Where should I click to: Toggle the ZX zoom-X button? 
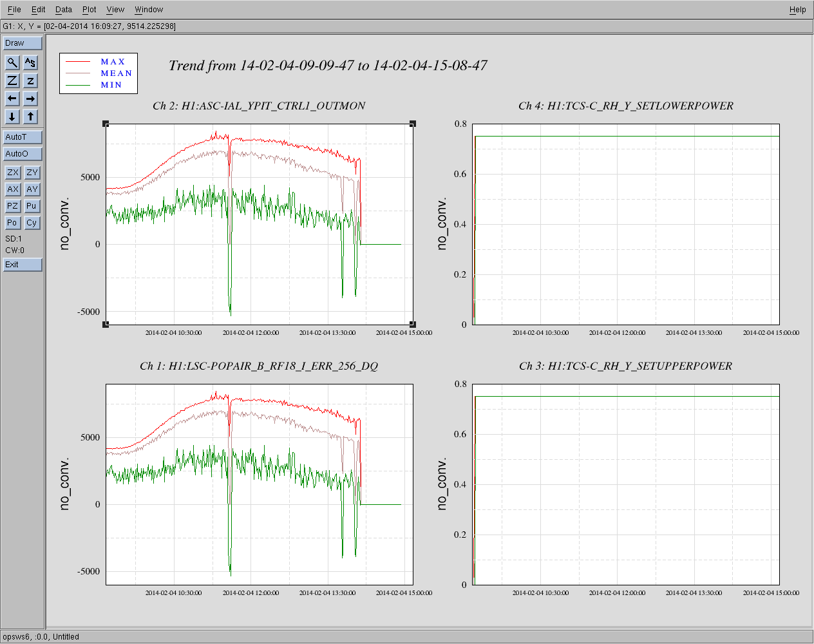coord(13,173)
